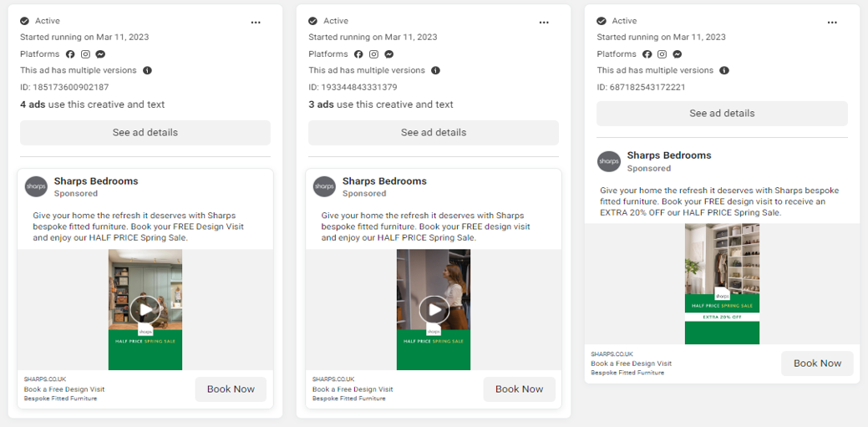Click '4 ads use this creative and text'
Image resolution: width=868 pixels, height=427 pixels.
coord(93,104)
